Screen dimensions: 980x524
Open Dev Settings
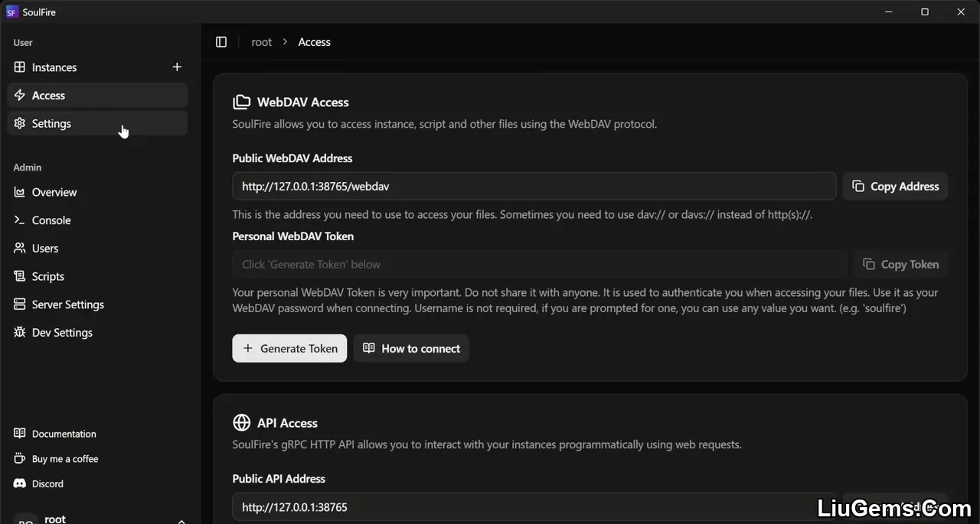pyautogui.click(x=97, y=333)
